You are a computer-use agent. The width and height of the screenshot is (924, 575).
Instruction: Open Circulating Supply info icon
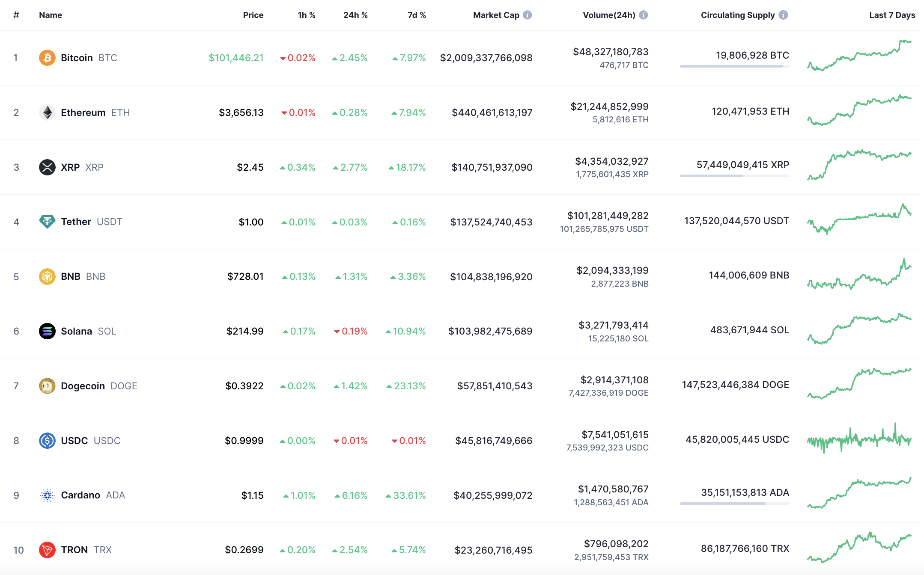pyautogui.click(x=783, y=15)
